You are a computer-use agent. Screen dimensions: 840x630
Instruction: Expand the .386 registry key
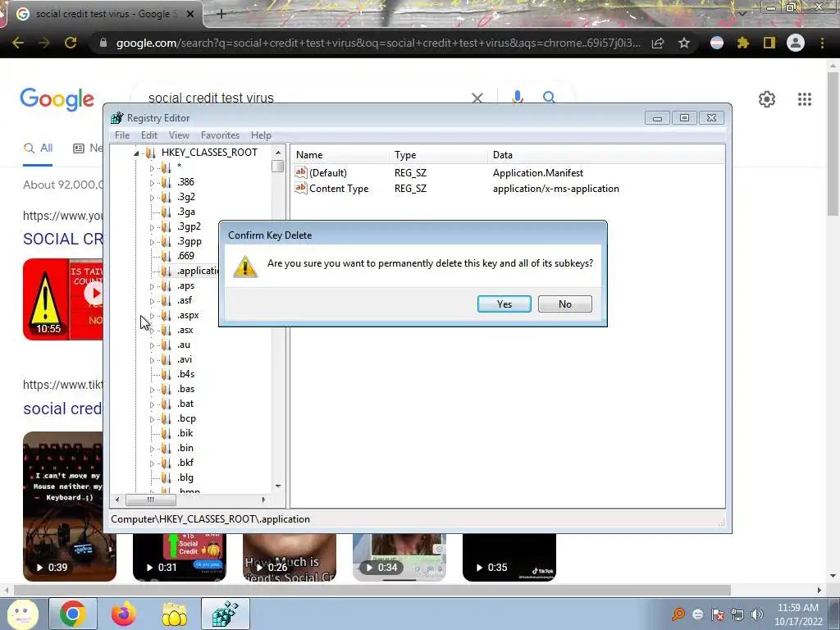click(x=152, y=183)
